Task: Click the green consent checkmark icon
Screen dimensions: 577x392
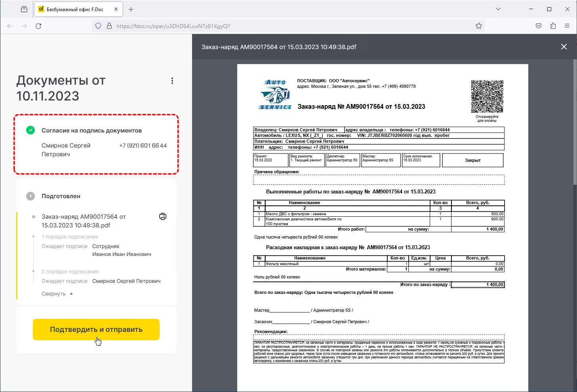Action: coord(30,130)
